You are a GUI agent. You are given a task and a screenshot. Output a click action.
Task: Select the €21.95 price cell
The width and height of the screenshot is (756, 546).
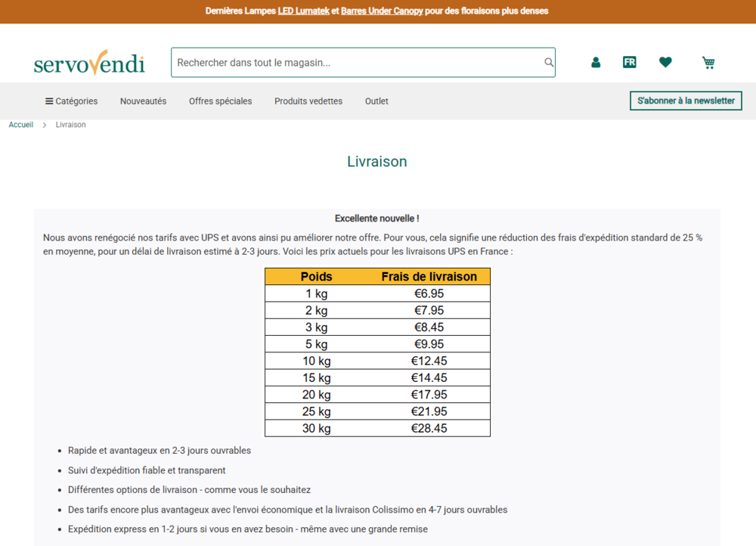pyautogui.click(x=429, y=411)
